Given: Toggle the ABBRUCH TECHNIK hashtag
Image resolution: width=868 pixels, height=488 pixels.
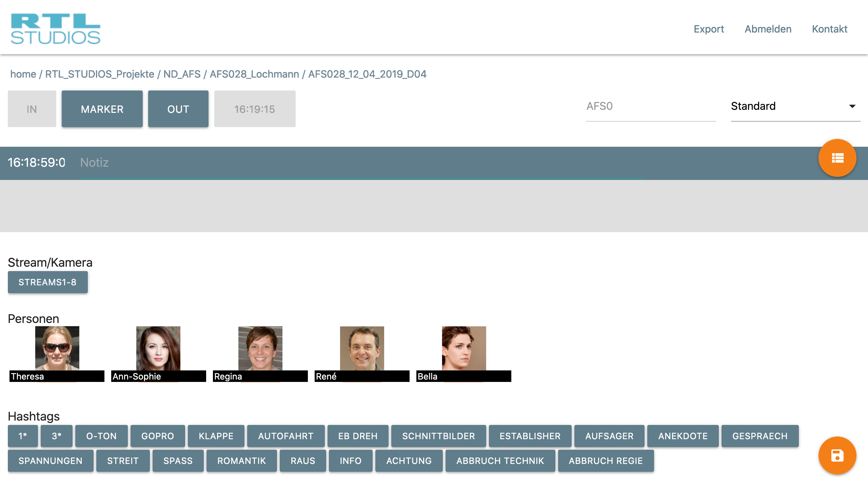Looking at the screenshot, I should pyautogui.click(x=500, y=461).
